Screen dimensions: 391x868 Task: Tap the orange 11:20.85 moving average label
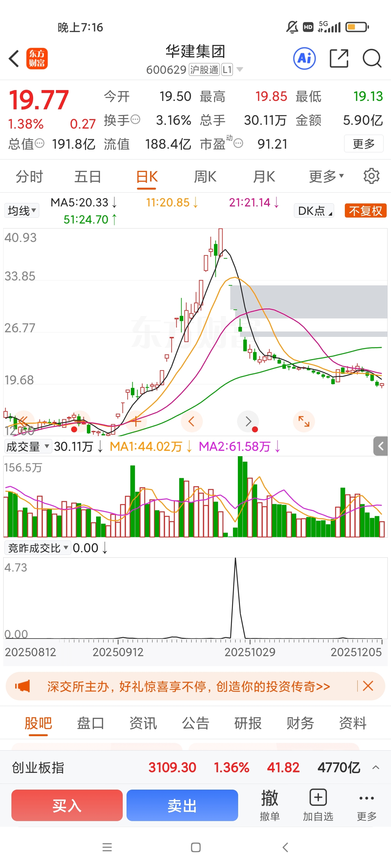172,202
